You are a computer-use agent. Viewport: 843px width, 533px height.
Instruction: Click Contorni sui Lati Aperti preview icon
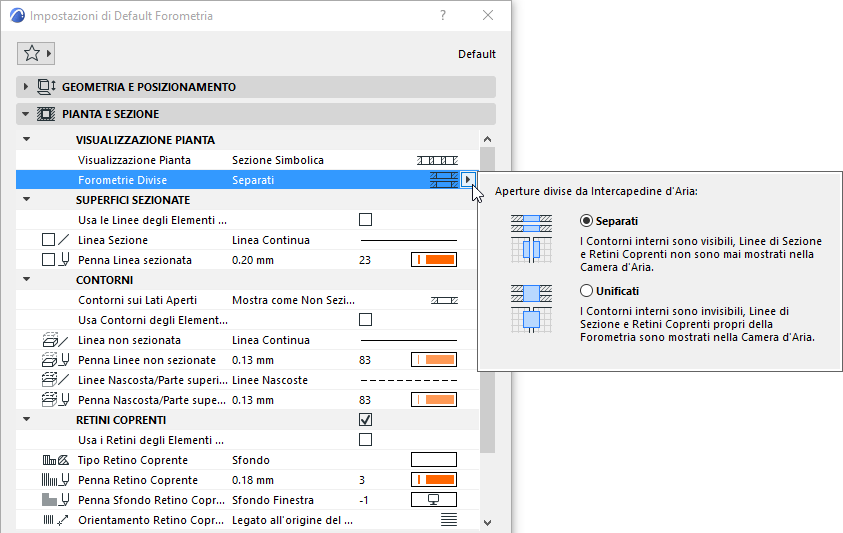444,300
